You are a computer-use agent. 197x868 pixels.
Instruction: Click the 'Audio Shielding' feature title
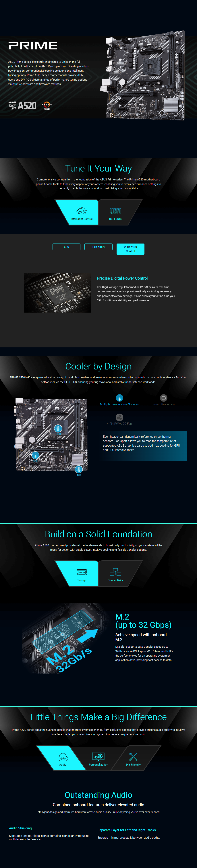20,828
